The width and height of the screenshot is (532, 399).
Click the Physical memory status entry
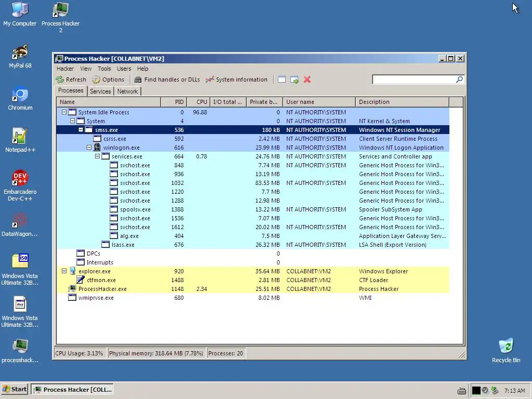pos(156,353)
